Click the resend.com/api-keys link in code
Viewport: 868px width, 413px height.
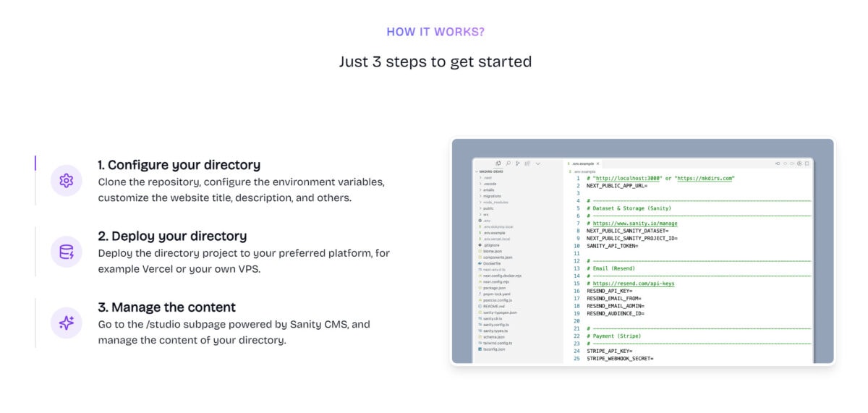tap(634, 284)
